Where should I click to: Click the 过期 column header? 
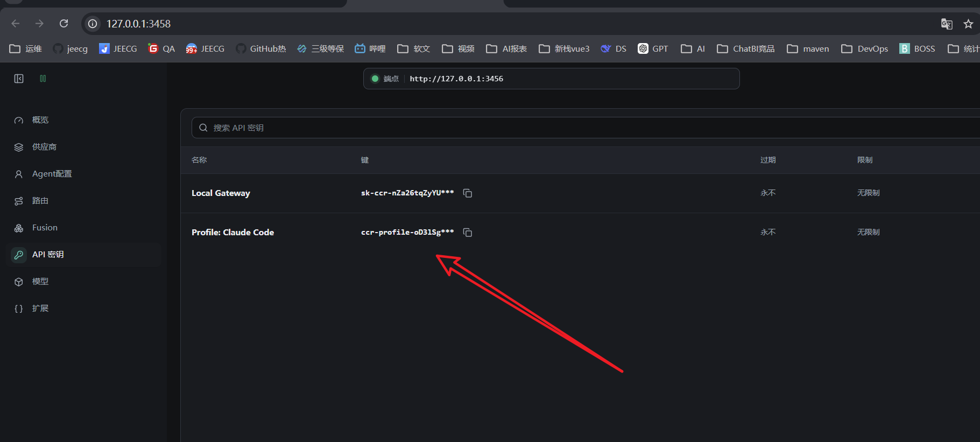pyautogui.click(x=768, y=160)
